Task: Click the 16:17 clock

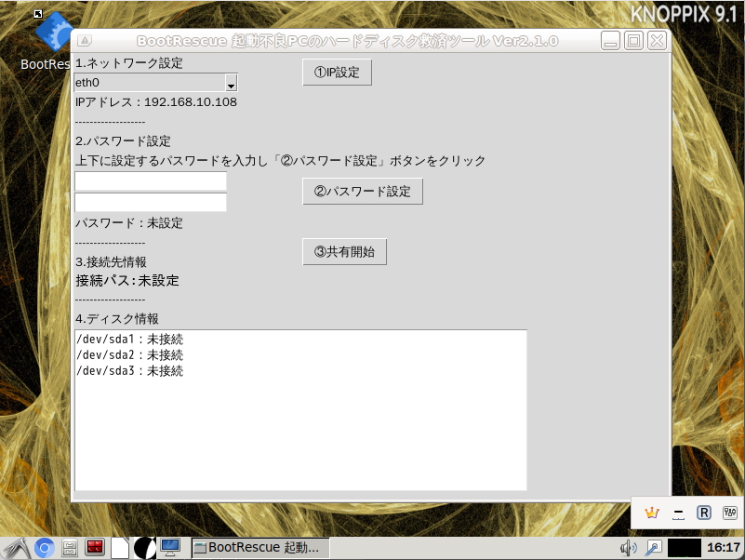Action: tap(724, 548)
